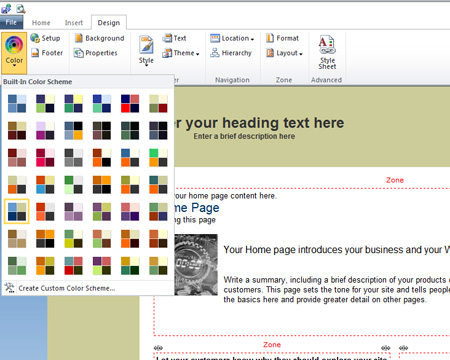
Task: Click the Style paintbrush icon
Action: pos(146,45)
